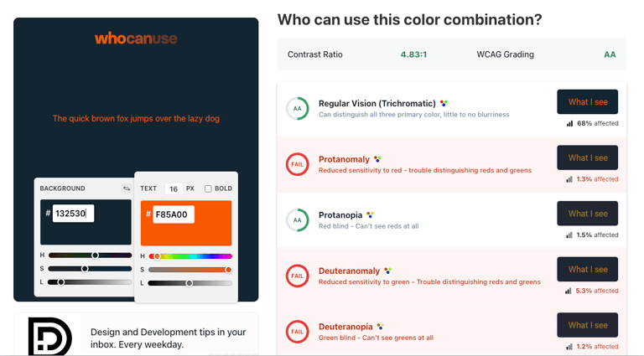Image resolution: width=644 pixels, height=356 pixels.
Task: Click the text hex color input field
Action: [173, 214]
